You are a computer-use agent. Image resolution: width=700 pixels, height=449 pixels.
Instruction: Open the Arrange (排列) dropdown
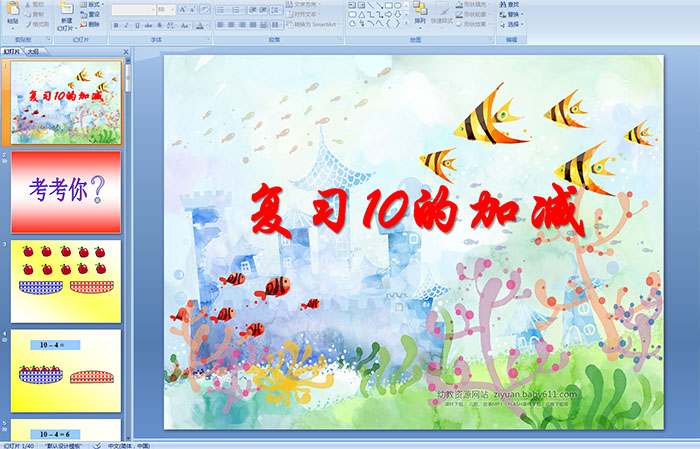tap(420, 14)
